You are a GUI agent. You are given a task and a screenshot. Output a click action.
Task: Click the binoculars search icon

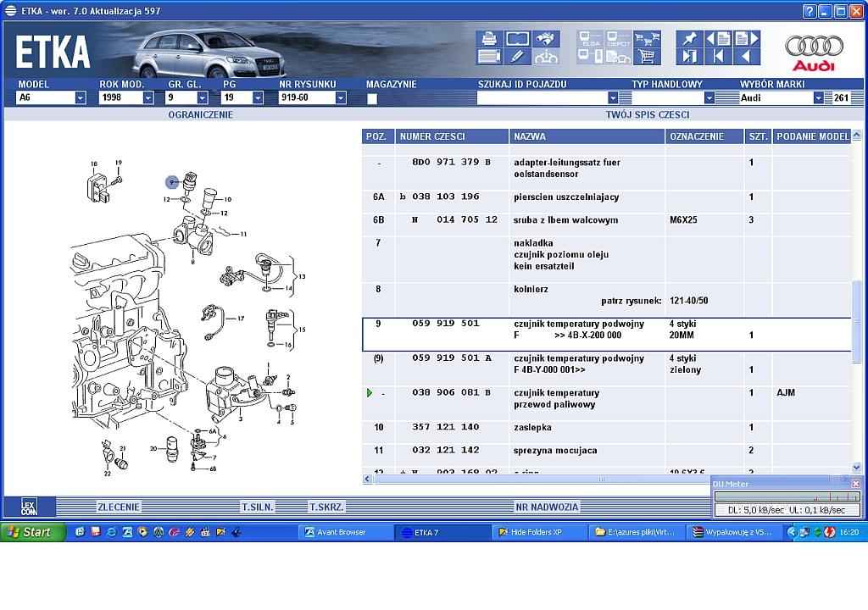(546, 39)
